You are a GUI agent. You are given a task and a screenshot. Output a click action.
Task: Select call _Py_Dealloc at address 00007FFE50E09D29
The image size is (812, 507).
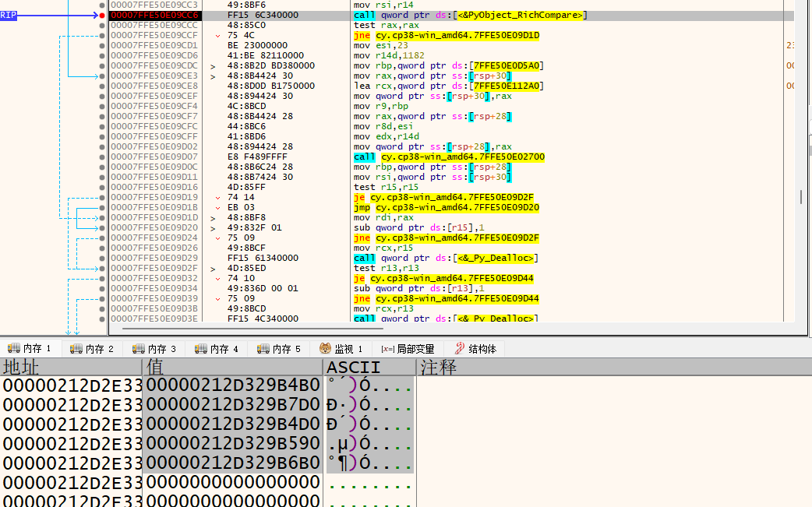click(x=446, y=258)
